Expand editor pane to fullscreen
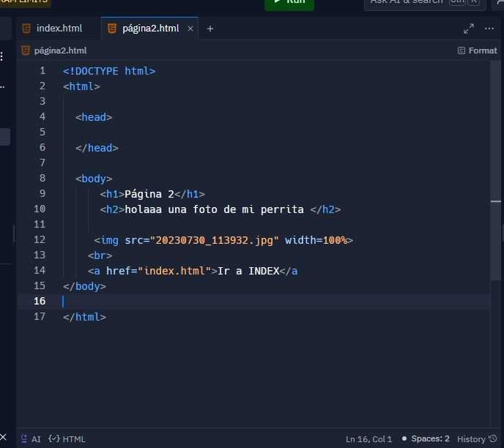Viewport: 504px width, 448px height. (469, 29)
